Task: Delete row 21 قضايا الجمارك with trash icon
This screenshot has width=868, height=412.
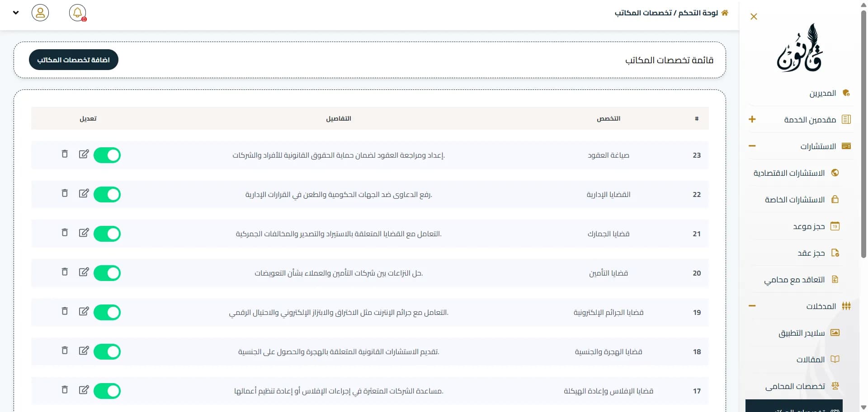Action: tap(65, 233)
